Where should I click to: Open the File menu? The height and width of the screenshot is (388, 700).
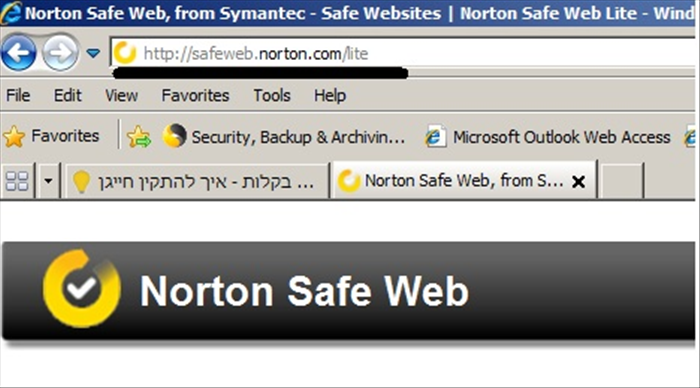coord(18,95)
